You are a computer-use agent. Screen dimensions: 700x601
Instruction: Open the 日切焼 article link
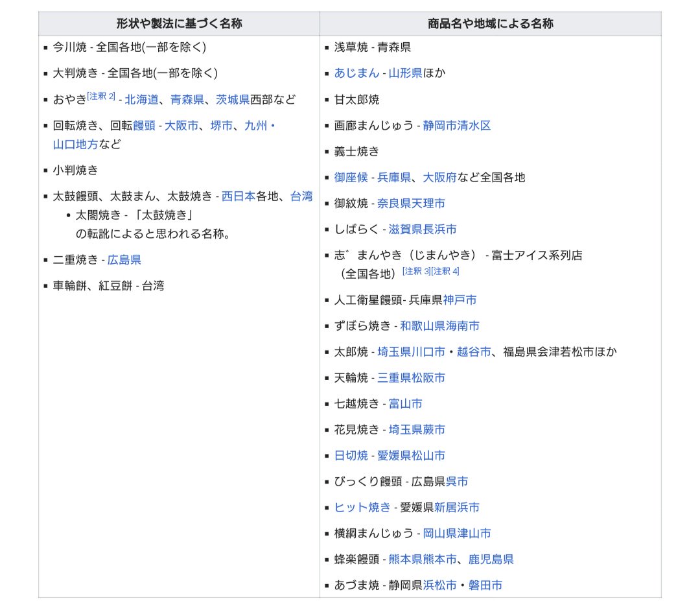click(351, 456)
